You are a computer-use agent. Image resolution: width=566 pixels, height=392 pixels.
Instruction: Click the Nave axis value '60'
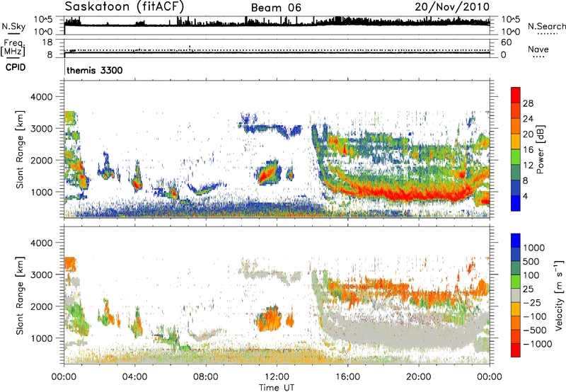tap(506, 42)
